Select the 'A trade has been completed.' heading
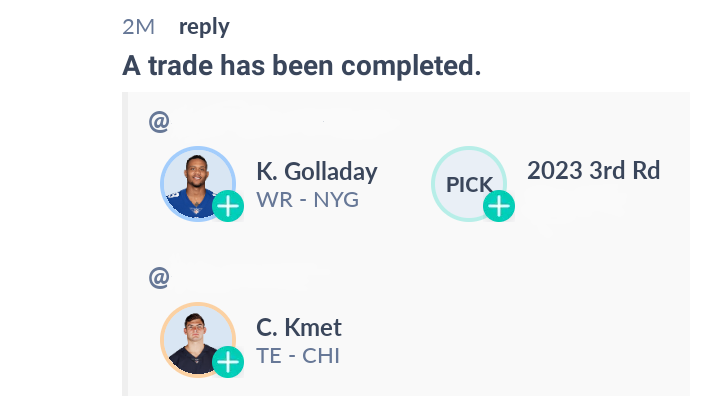 tap(301, 65)
